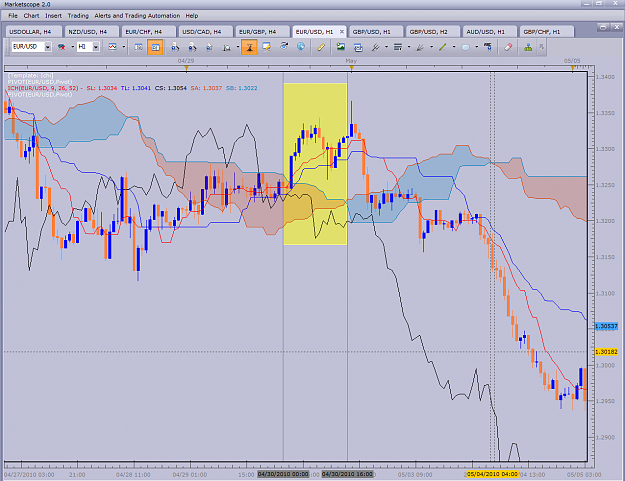Open the H1 timeframe combo box
Screen dimensions: 625x481
(x=88, y=47)
